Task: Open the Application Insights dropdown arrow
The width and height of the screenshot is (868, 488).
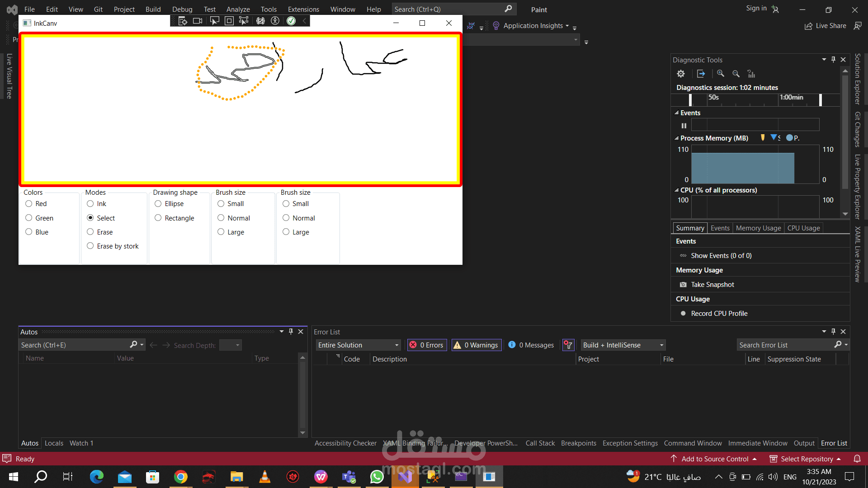Action: [567, 26]
